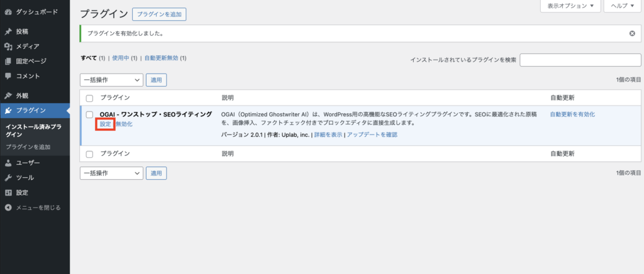Tick the OGAI plugin row checkbox
644x274 pixels.
pos(89,114)
